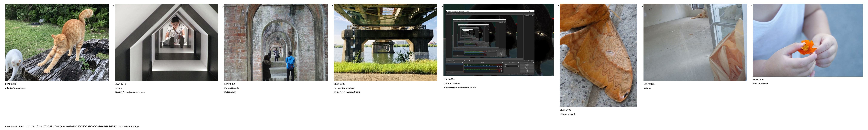Click the label 'LEAF 0248'
868x130 pixels.
[x=120, y=84]
